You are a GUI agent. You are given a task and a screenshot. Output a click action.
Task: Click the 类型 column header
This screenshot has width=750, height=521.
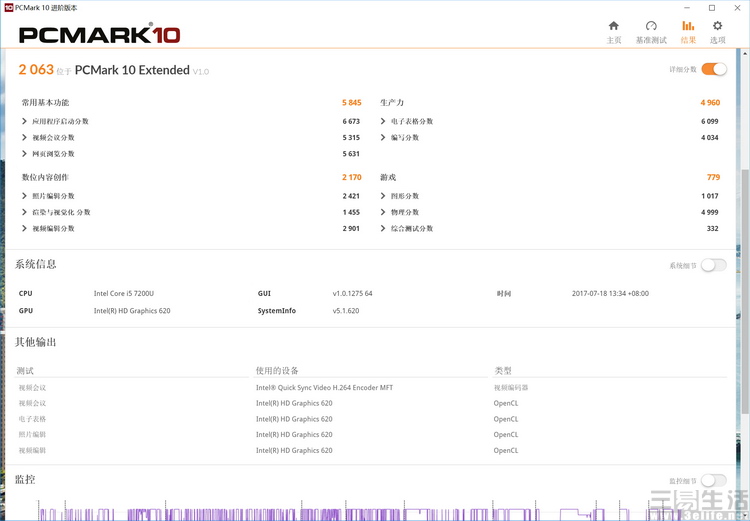pos(503,371)
